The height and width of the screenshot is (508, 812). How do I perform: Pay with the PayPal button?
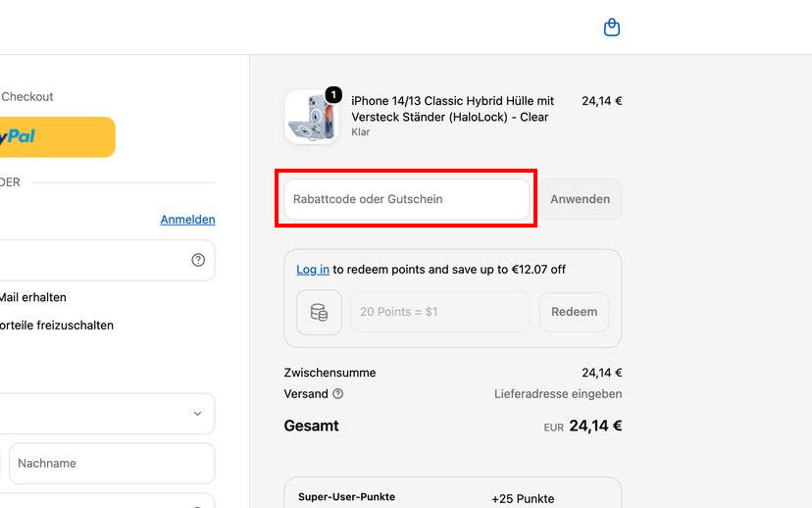click(54, 136)
